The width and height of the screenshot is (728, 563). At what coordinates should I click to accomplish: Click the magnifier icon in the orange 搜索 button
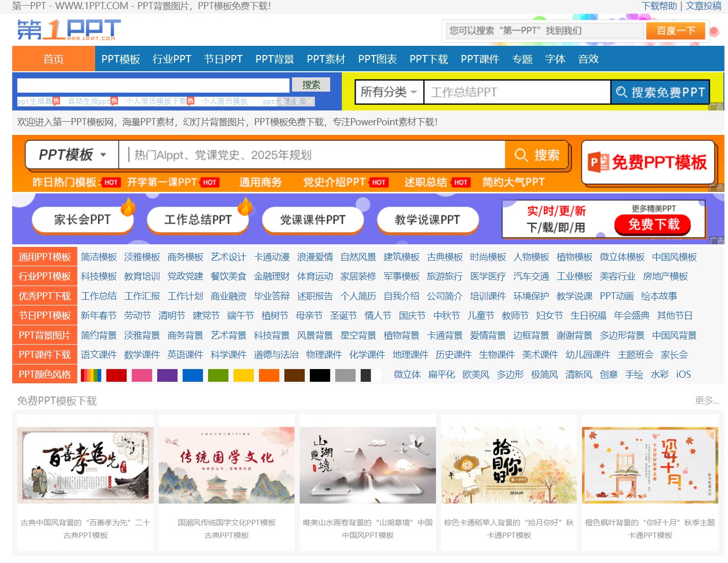click(x=520, y=155)
